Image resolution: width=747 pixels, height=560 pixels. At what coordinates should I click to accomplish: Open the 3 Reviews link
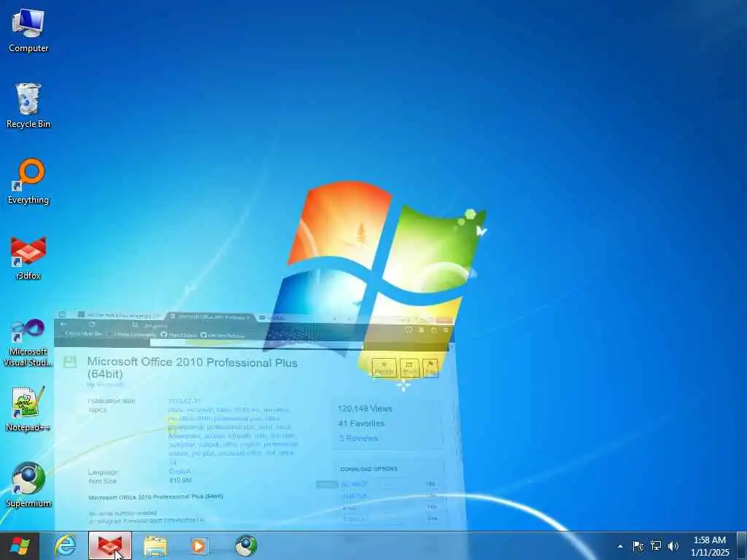358,438
